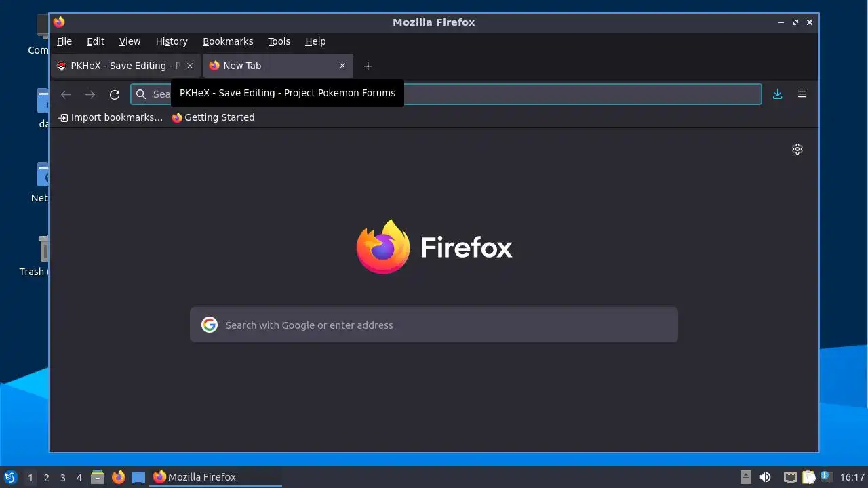The height and width of the screenshot is (488, 868).
Task: Click the Firefox icon in title bar
Action: click(x=59, y=22)
